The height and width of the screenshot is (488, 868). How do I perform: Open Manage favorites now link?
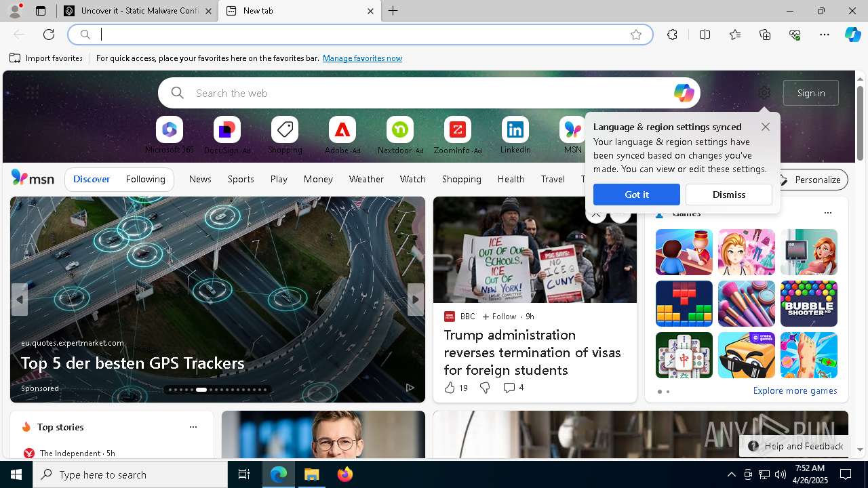(x=362, y=58)
